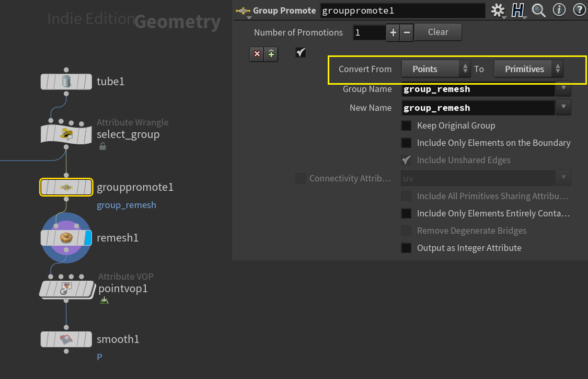
Task: Select the select_group Attribute Wrangle node
Action: pos(66,134)
